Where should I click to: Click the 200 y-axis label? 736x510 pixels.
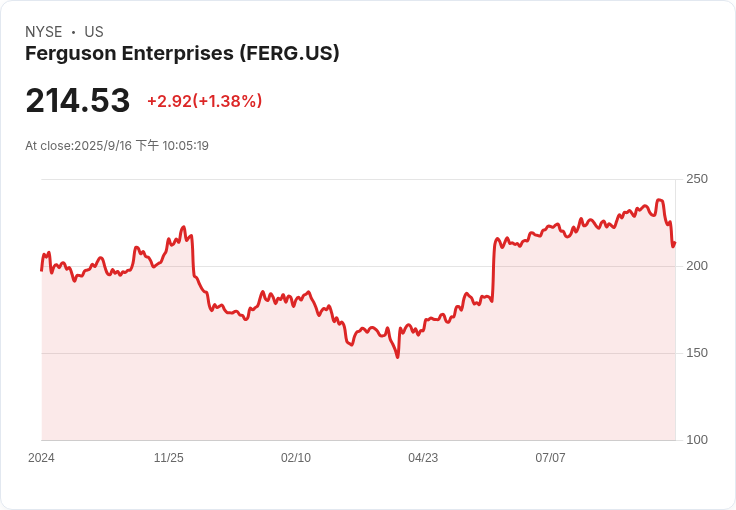697,266
